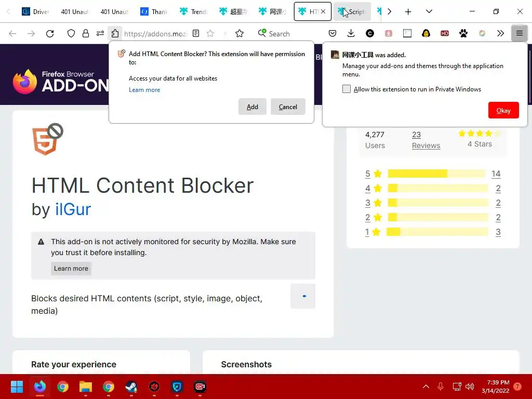This screenshot has width=532, height=399.
Task: Bookmark this page with the star in the address bar
Action: coord(210,33)
